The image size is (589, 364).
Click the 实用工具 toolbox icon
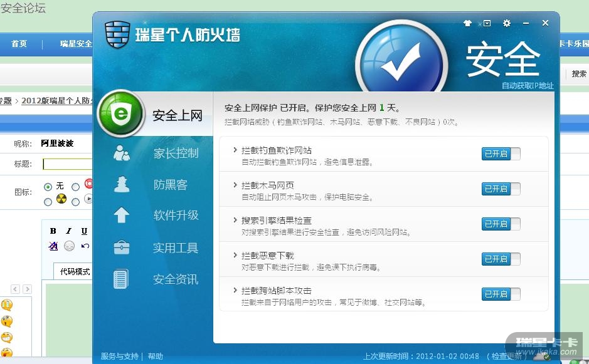121,247
